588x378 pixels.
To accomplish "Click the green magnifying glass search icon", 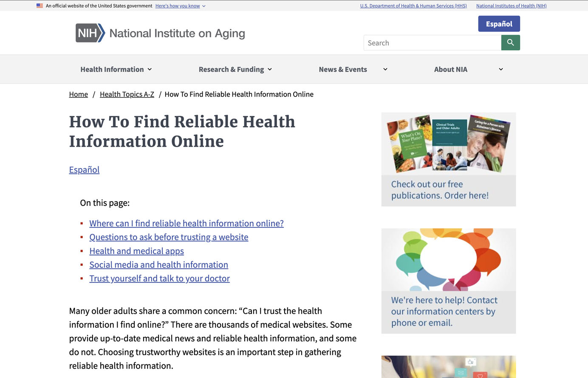I will click(510, 43).
